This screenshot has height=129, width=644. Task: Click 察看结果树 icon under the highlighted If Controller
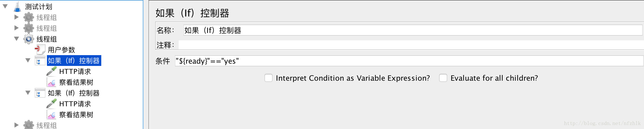(x=51, y=82)
